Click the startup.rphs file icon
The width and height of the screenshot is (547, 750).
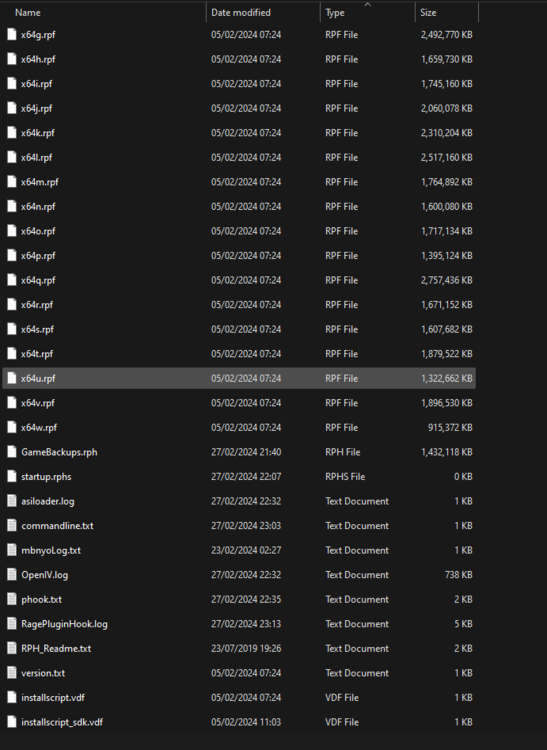coord(12,476)
